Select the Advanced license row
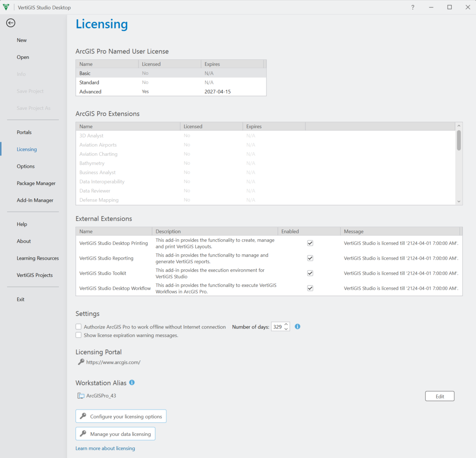 [171, 91]
